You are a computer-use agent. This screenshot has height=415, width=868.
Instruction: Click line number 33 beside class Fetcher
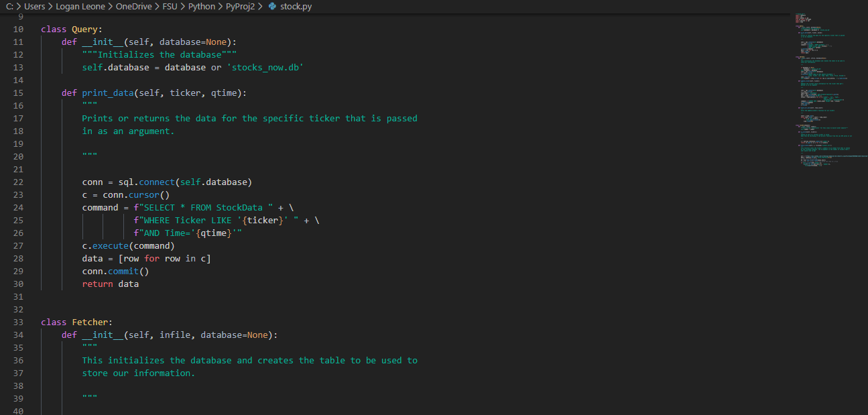[18, 322]
